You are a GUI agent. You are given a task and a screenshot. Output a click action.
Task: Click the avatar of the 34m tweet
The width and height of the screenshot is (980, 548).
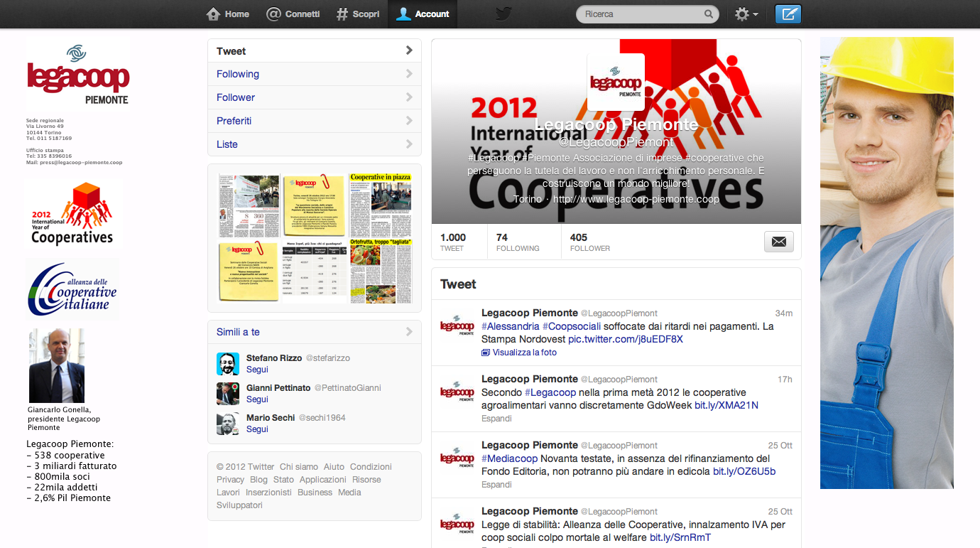click(x=457, y=326)
